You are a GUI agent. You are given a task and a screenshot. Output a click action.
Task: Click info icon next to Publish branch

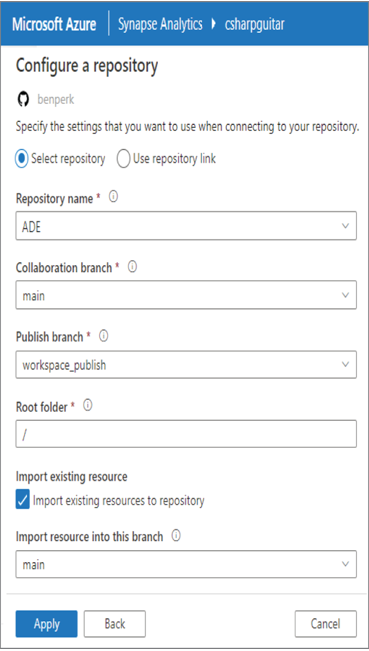(x=104, y=336)
